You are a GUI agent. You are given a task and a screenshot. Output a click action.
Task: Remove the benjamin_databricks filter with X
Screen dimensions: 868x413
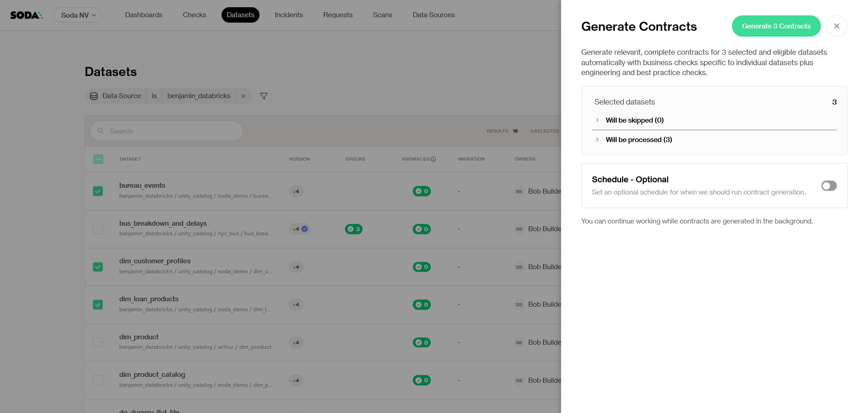click(x=243, y=96)
